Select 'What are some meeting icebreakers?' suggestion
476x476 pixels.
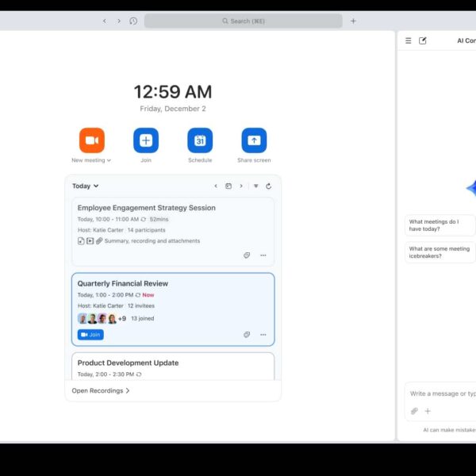tap(440, 252)
